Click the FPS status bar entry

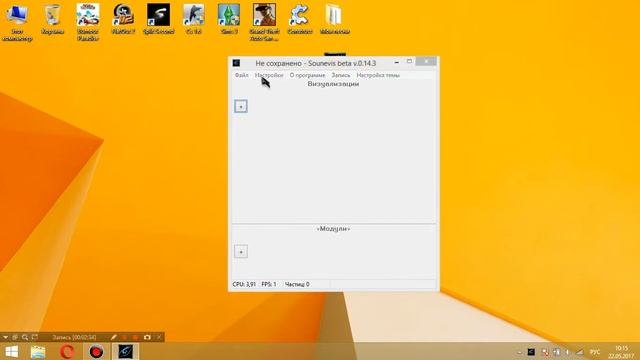(x=269, y=284)
